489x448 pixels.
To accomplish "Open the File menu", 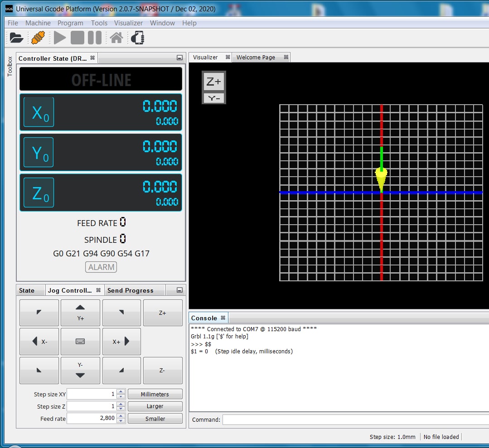I will point(13,23).
